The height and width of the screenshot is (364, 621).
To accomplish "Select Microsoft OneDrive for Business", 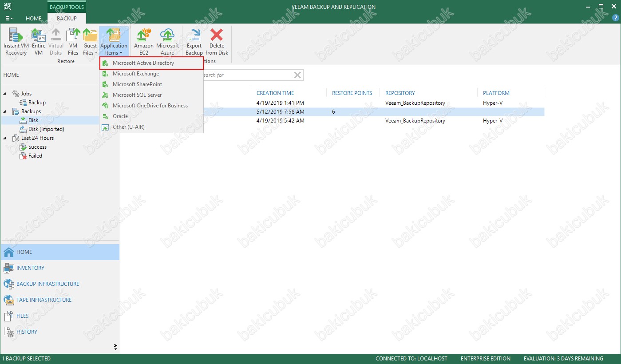I will coord(151,106).
